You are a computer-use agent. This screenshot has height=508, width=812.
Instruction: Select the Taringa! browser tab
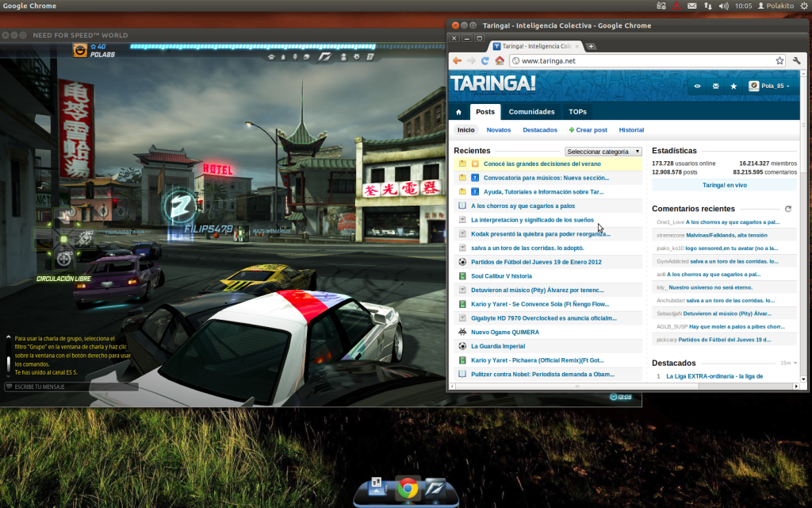pos(536,46)
